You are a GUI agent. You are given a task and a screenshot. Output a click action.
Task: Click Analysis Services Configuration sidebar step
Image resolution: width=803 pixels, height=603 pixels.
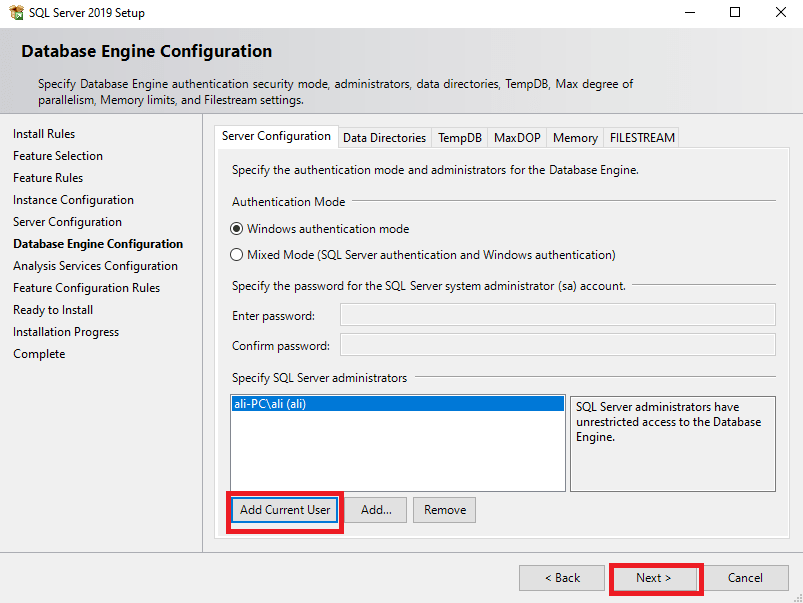click(x=95, y=266)
